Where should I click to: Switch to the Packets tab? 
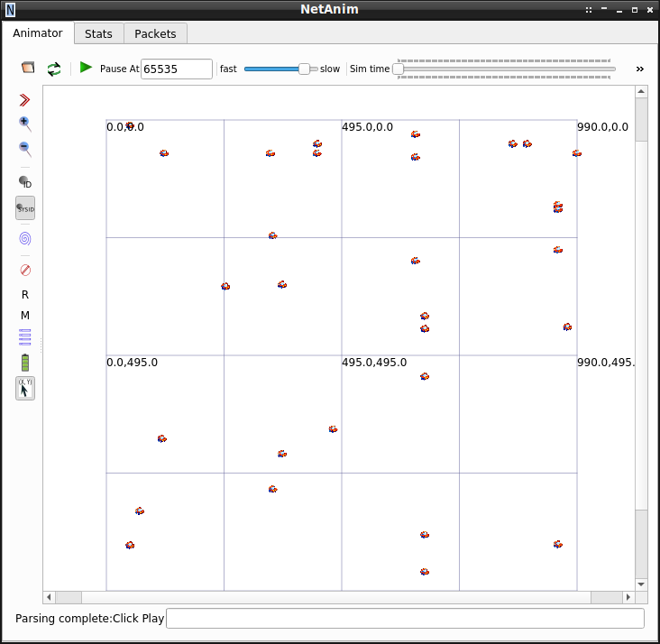pos(155,33)
